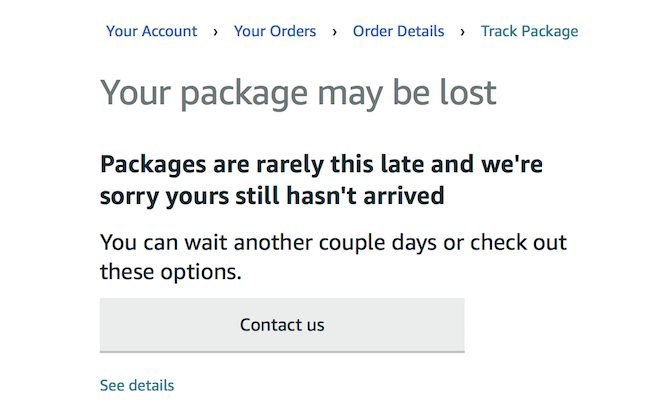Viewport: 653px width, 420px height.
Task: Open the See details link
Action: click(137, 385)
